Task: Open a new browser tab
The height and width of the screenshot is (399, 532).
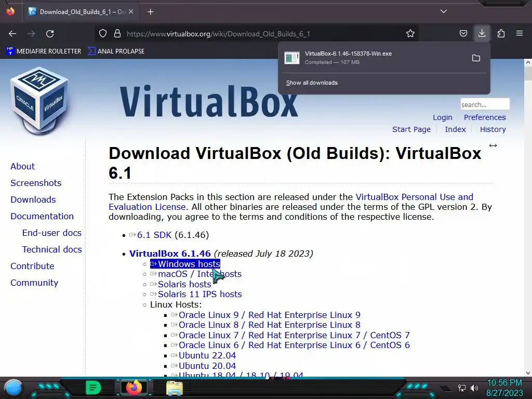Action: coord(150,12)
